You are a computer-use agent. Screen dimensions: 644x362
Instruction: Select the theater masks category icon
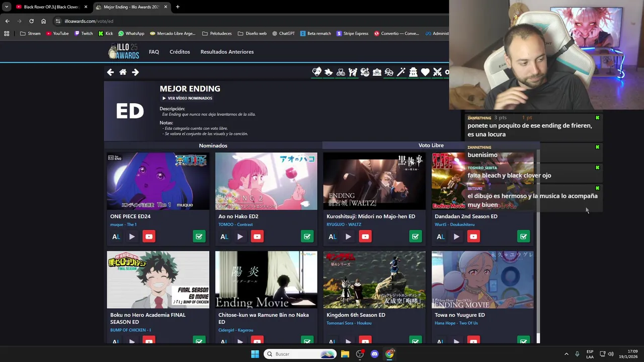pos(389,72)
